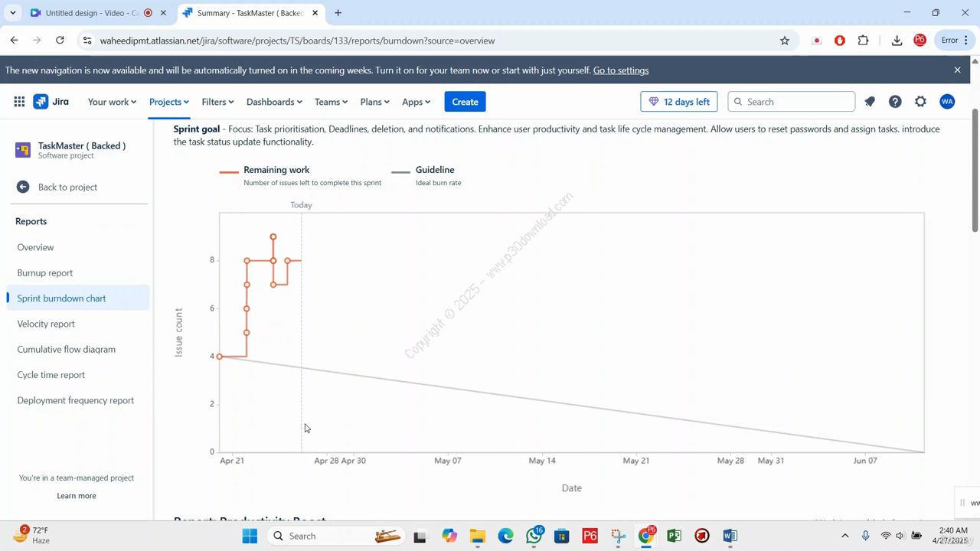
Task: Expand the Filters menu
Action: click(x=217, y=102)
